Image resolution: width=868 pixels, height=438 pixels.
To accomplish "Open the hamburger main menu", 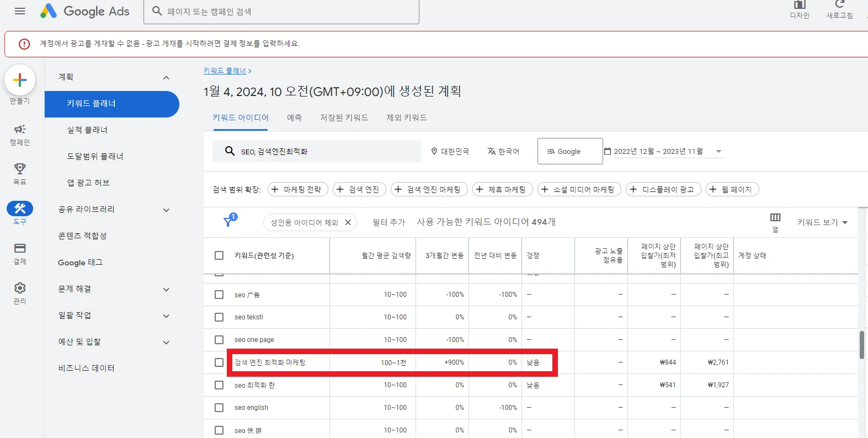I will 20,11.
